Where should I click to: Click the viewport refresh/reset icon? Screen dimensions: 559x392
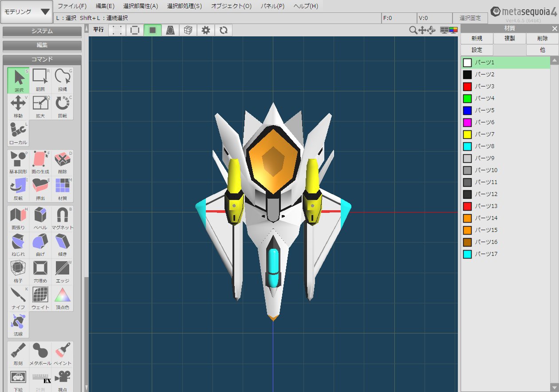224,30
